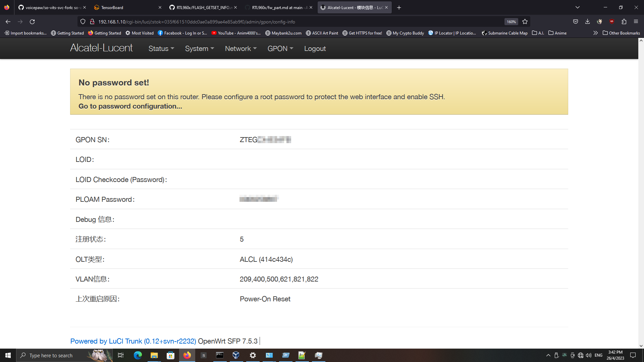The width and height of the screenshot is (644, 362).
Task: Reload the current page
Action: click(32, 22)
